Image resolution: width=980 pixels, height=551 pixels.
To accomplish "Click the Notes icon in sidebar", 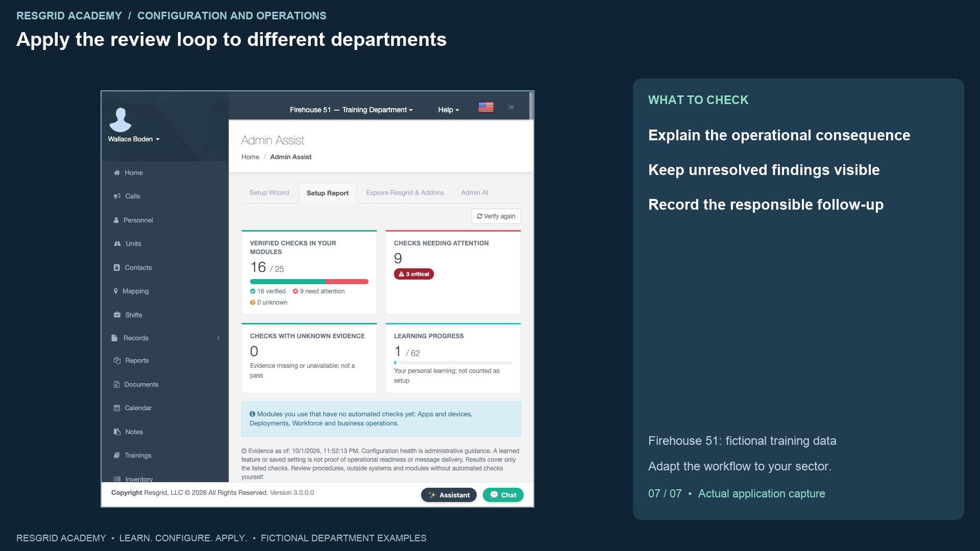I will (117, 432).
